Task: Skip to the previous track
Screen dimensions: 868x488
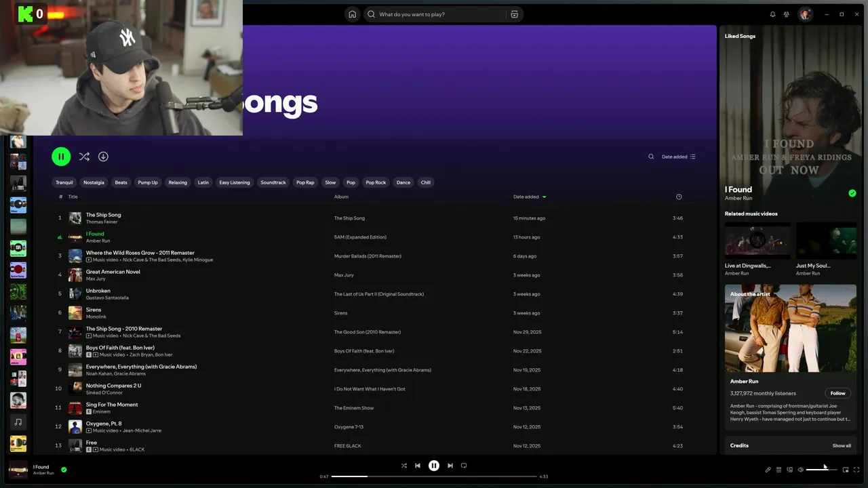Action: [x=418, y=466]
